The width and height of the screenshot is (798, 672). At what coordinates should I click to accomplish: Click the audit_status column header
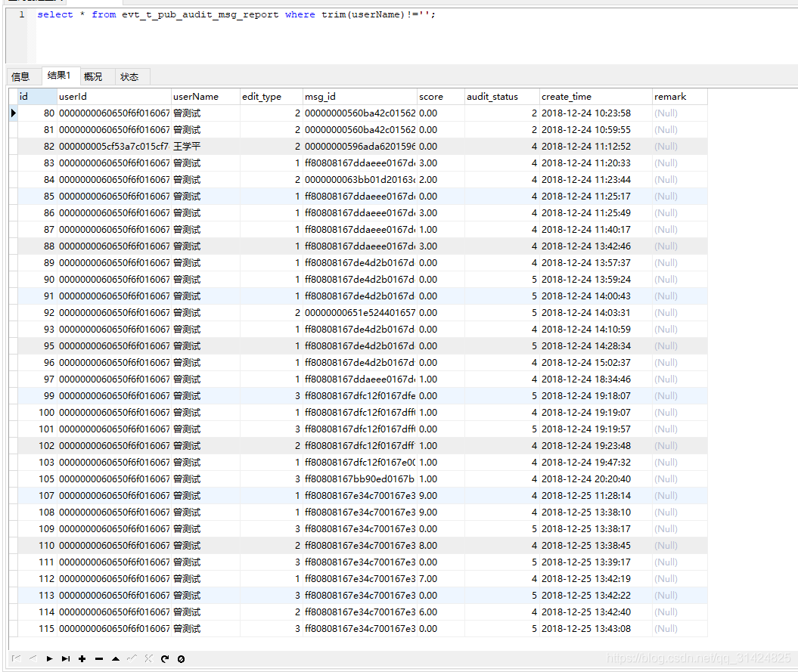pos(501,97)
